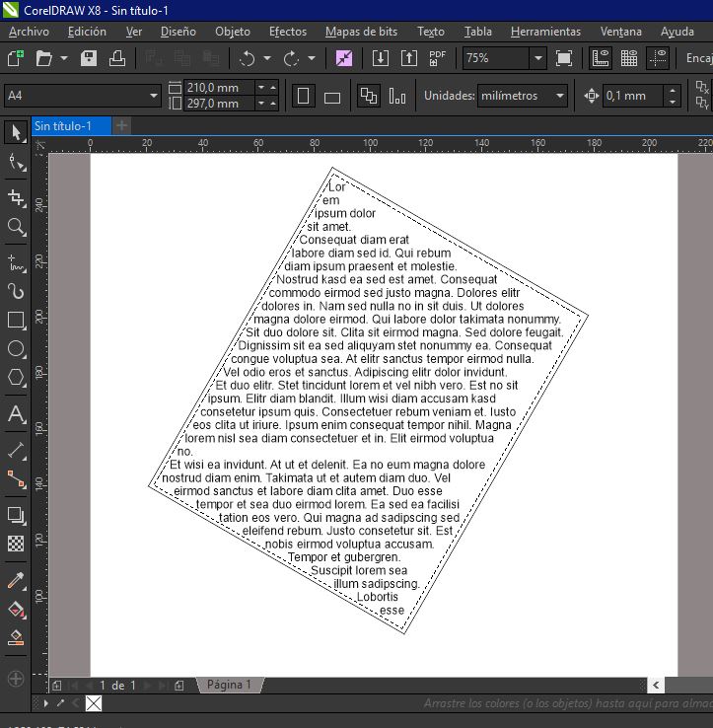Select the Color Eyedropper tool
This screenshot has height=728, width=713.
[x=16, y=580]
